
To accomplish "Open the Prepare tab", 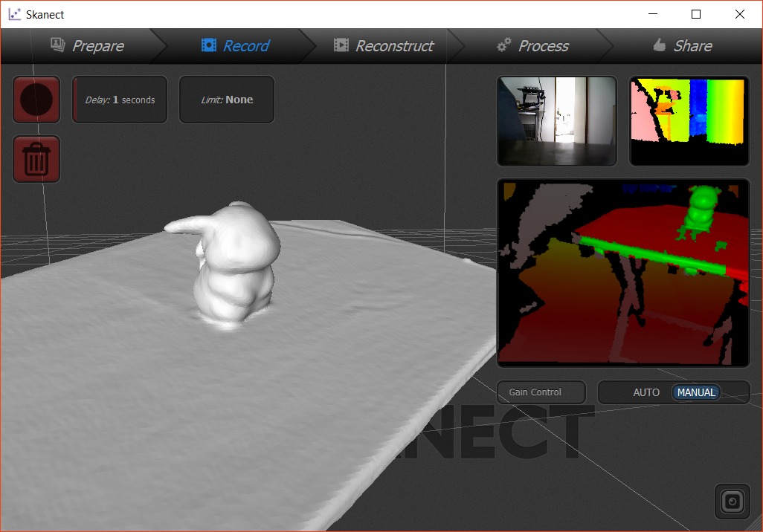I will click(88, 46).
